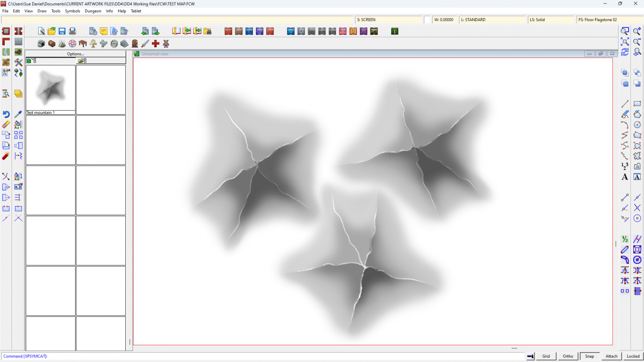Open the Edit menu
The image size is (644, 362).
coord(16,11)
